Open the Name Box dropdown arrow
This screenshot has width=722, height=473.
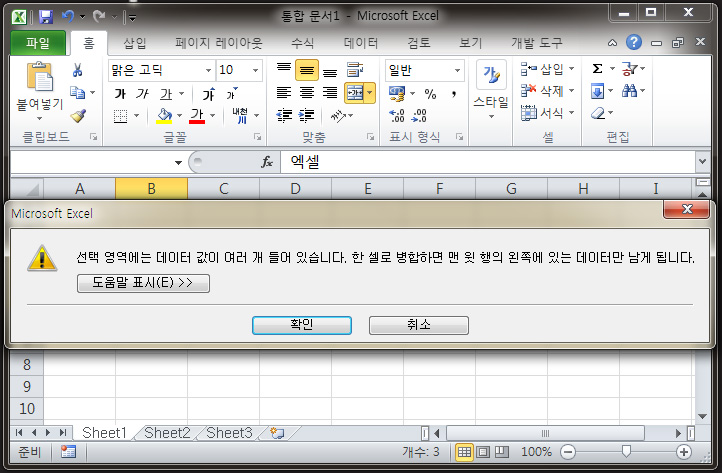click(x=178, y=162)
